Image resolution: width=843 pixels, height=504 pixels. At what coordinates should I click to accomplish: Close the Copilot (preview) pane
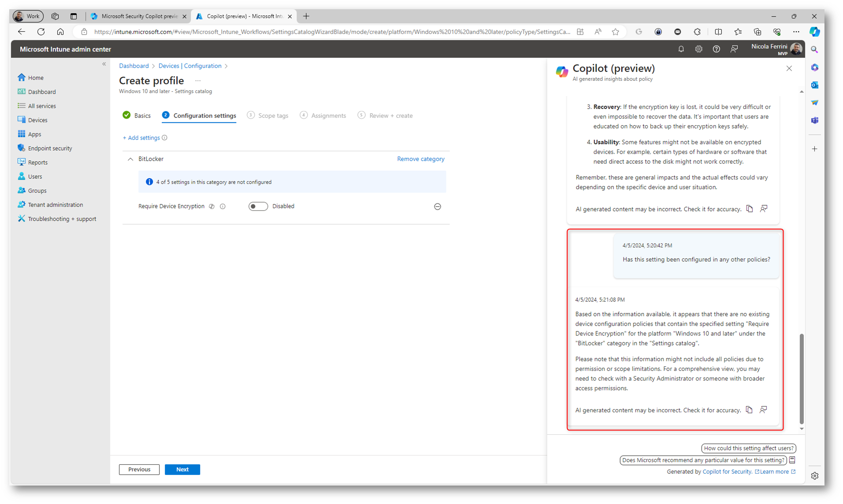(x=789, y=68)
